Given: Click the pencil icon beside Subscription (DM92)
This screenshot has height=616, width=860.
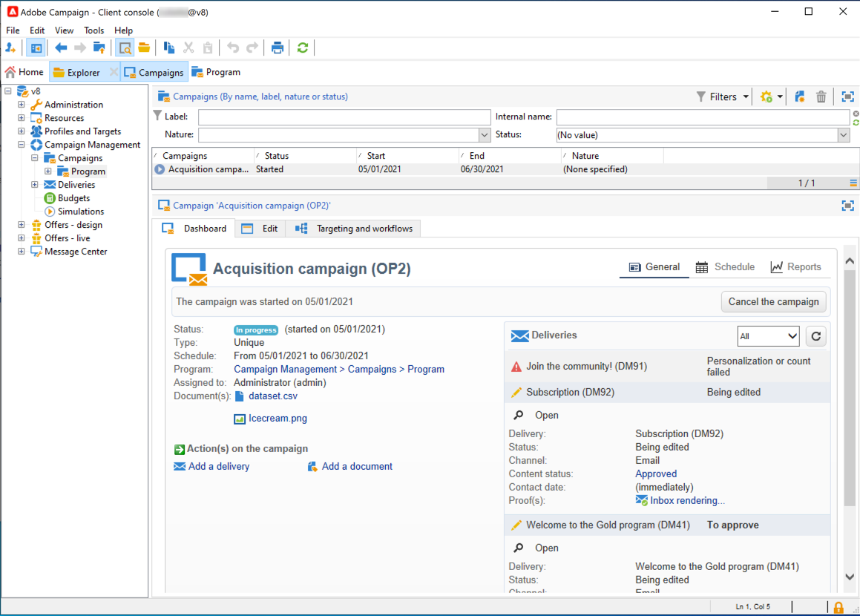Looking at the screenshot, I should [x=516, y=392].
